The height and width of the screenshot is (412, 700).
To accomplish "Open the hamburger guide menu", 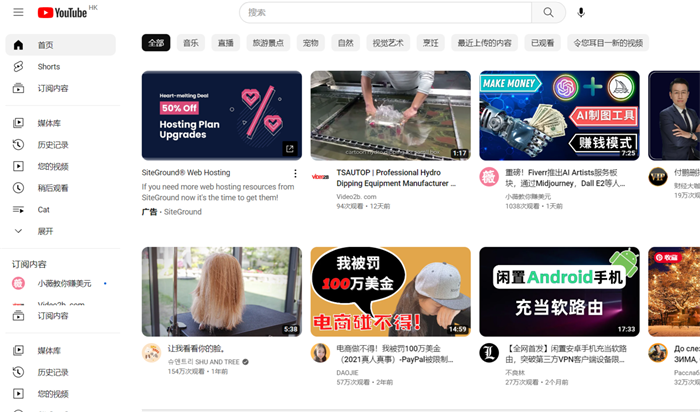I will click(18, 13).
